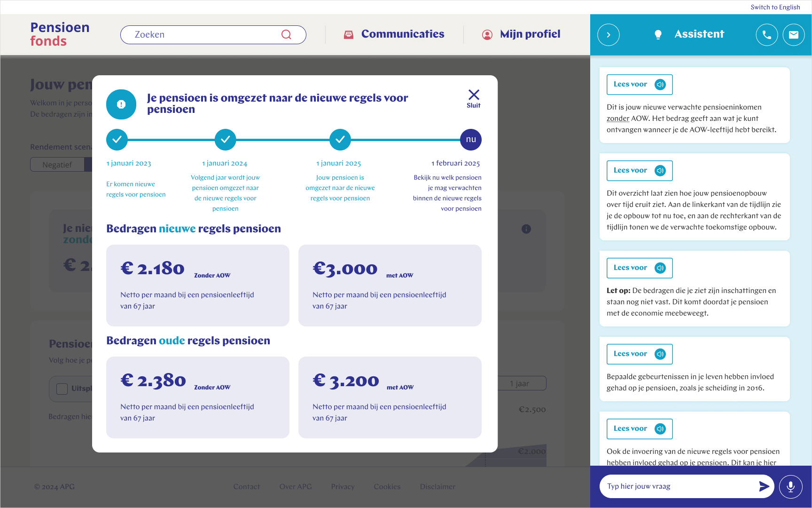Click the '© 2024 APG' footer text

coord(55,487)
